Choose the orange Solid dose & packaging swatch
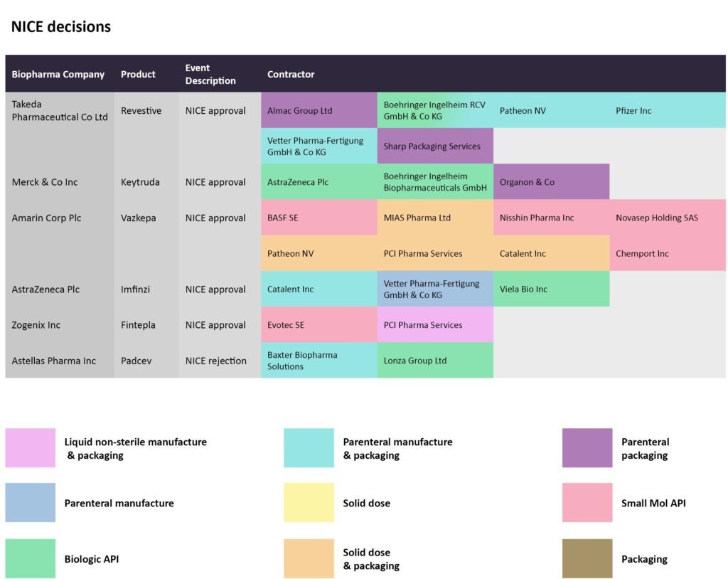This screenshot has height=579, width=728. click(309, 558)
